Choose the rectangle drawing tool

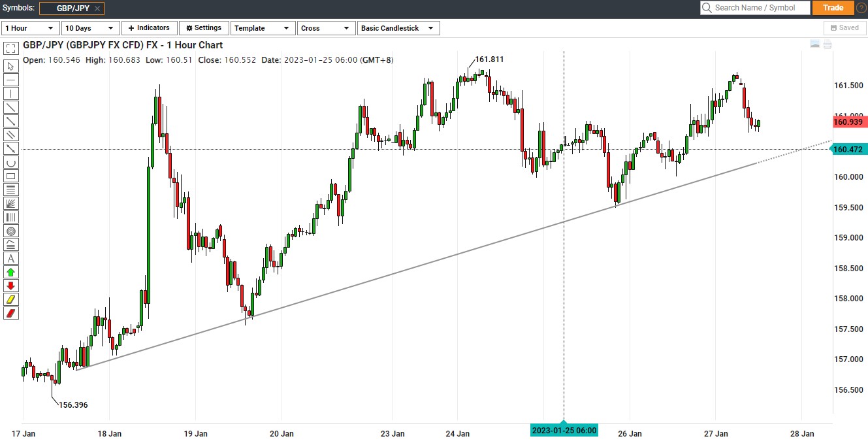[11, 176]
